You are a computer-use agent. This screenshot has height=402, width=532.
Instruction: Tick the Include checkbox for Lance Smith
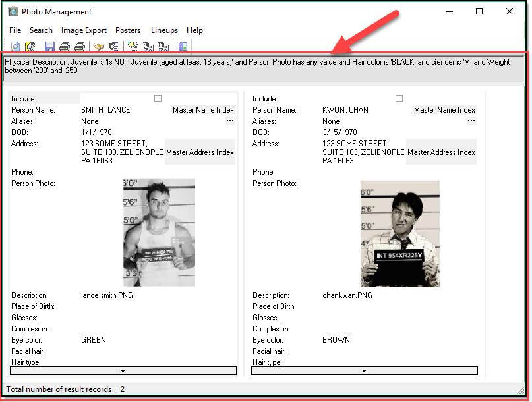coord(158,99)
